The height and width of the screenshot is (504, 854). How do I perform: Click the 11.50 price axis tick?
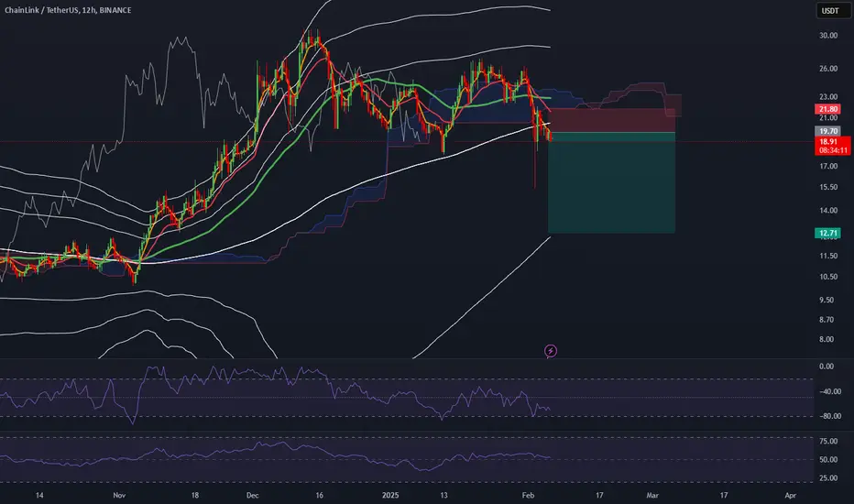[828, 256]
